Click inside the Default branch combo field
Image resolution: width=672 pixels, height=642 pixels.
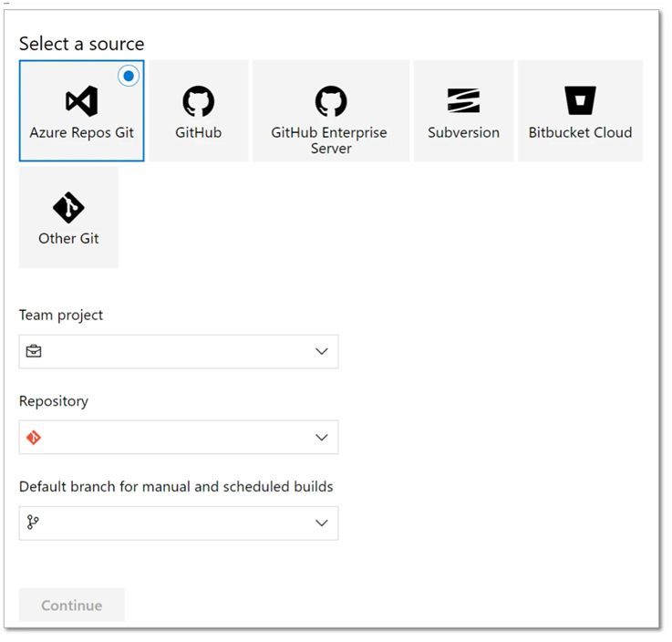pos(173,523)
